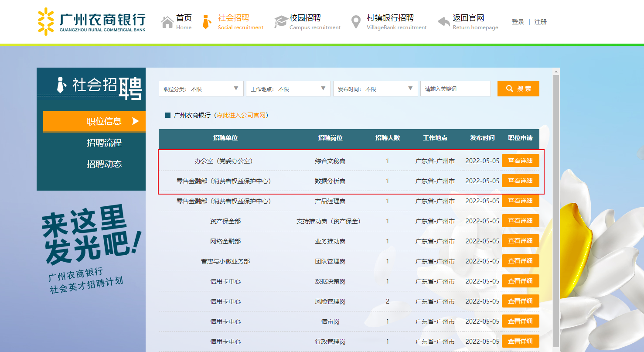The width and height of the screenshot is (644, 352).
Task: View details for 信审岗
Action: [x=521, y=321]
